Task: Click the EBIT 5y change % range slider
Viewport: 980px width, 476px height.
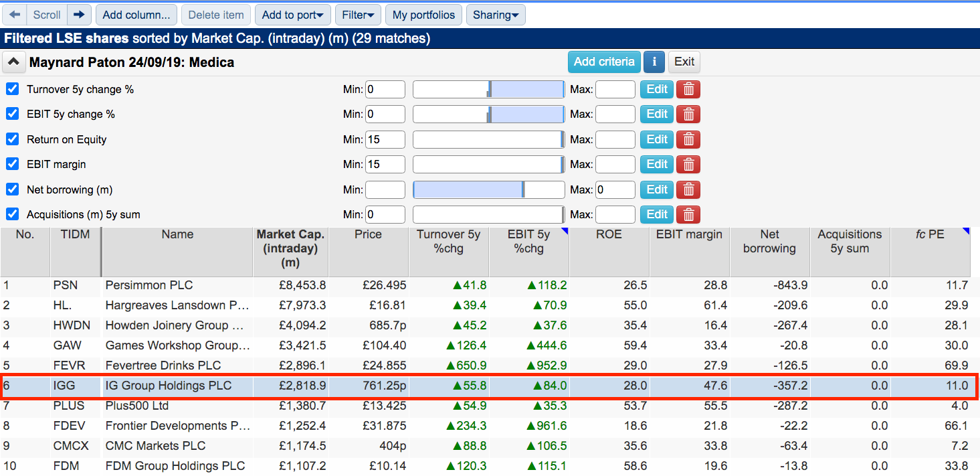Action: 489,114
